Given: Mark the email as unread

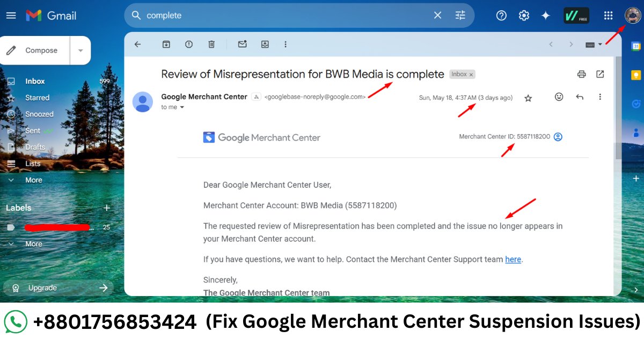Looking at the screenshot, I should coord(242,44).
